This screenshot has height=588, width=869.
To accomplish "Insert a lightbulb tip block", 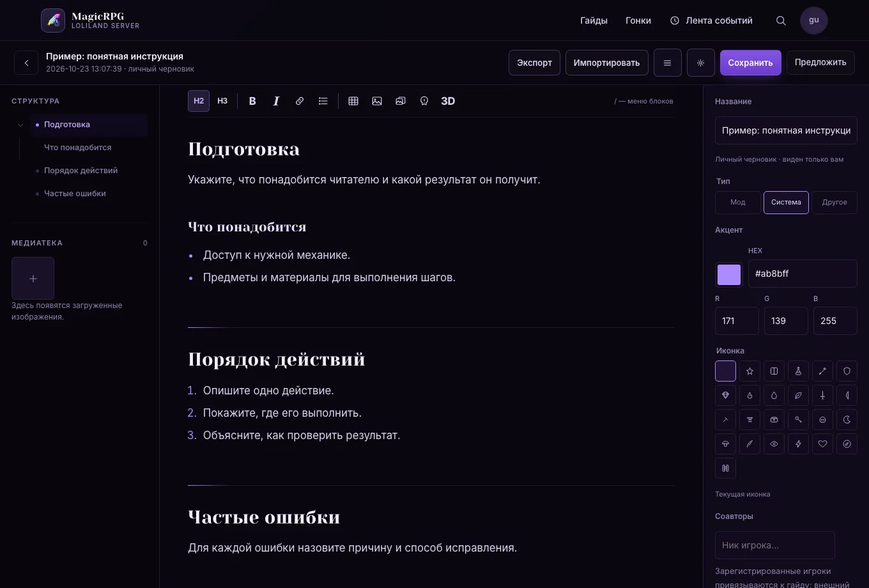I will (424, 101).
